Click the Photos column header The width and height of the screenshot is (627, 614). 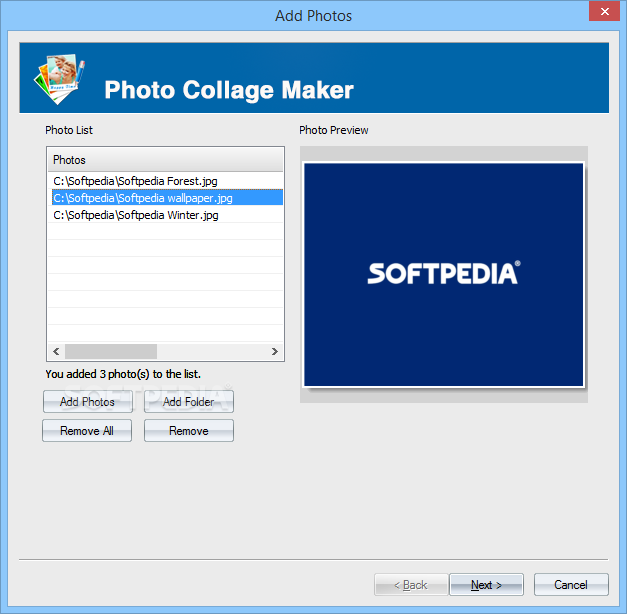click(166, 160)
